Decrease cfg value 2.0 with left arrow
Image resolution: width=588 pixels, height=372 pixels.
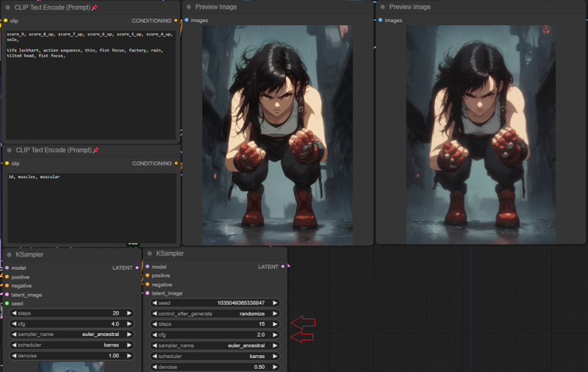click(x=154, y=335)
